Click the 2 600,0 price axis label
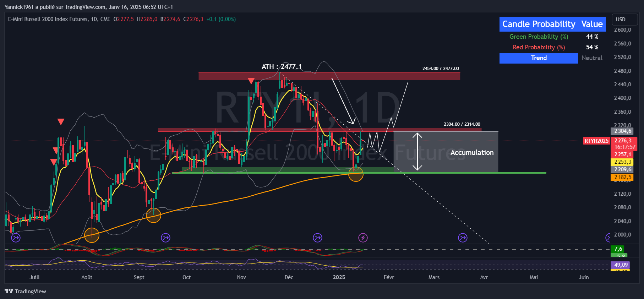Viewport: 644px width, 299px height. coord(623,30)
